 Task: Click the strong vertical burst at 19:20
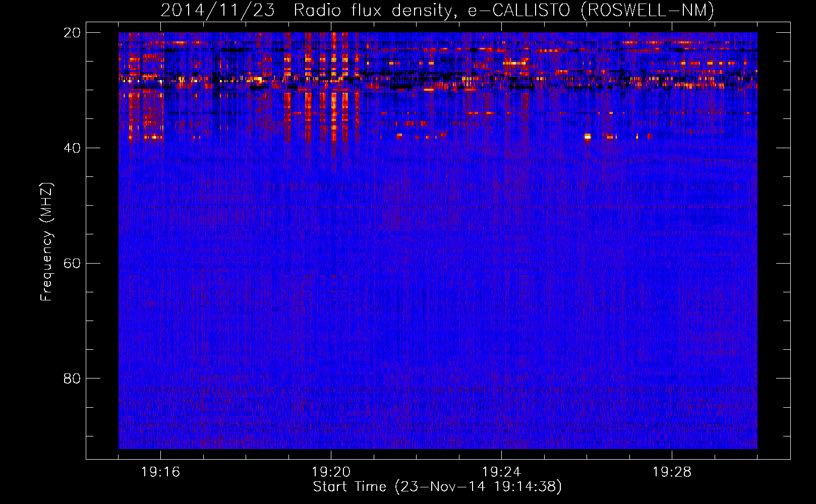[333, 88]
